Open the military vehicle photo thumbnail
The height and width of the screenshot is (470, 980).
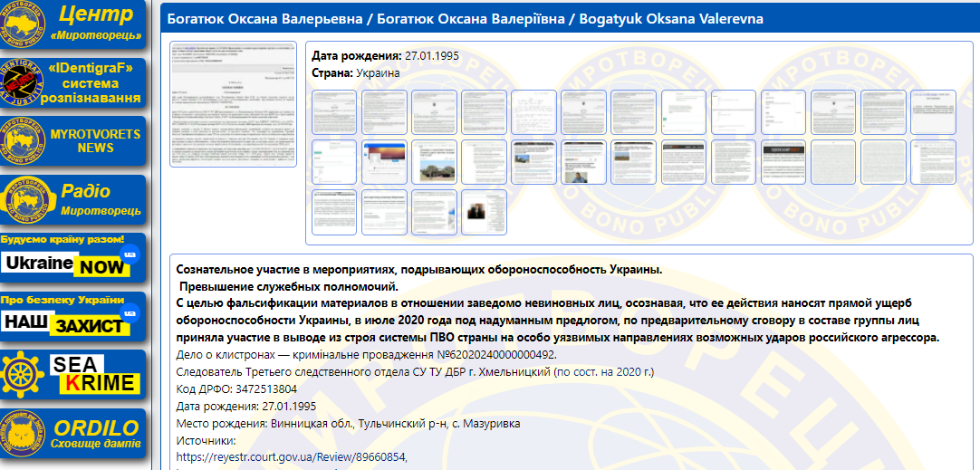point(434,162)
